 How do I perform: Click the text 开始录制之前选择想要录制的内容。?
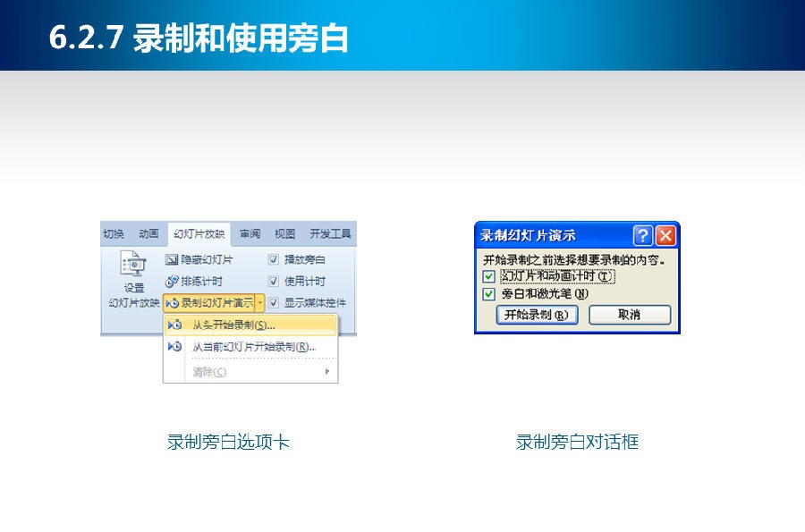(x=574, y=259)
